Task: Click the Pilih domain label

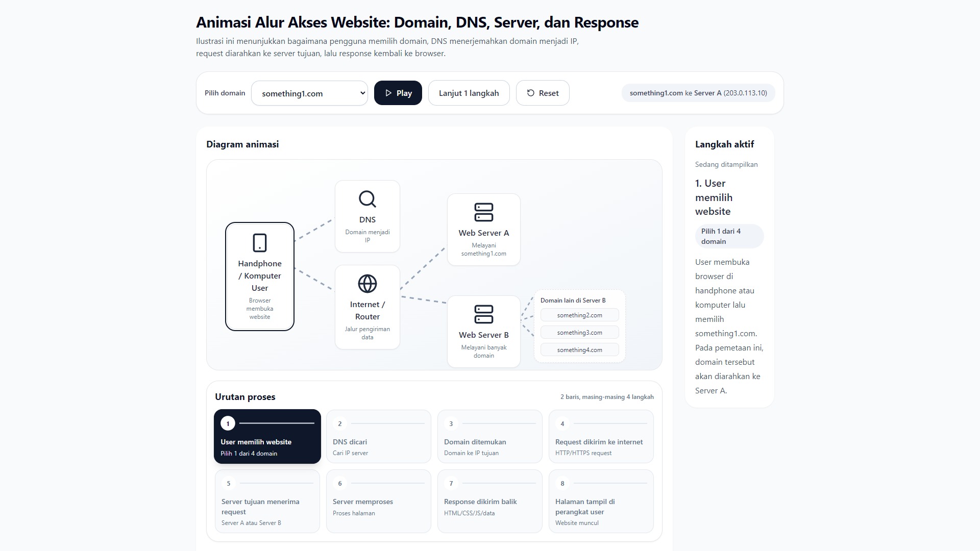Action: pos(225,93)
